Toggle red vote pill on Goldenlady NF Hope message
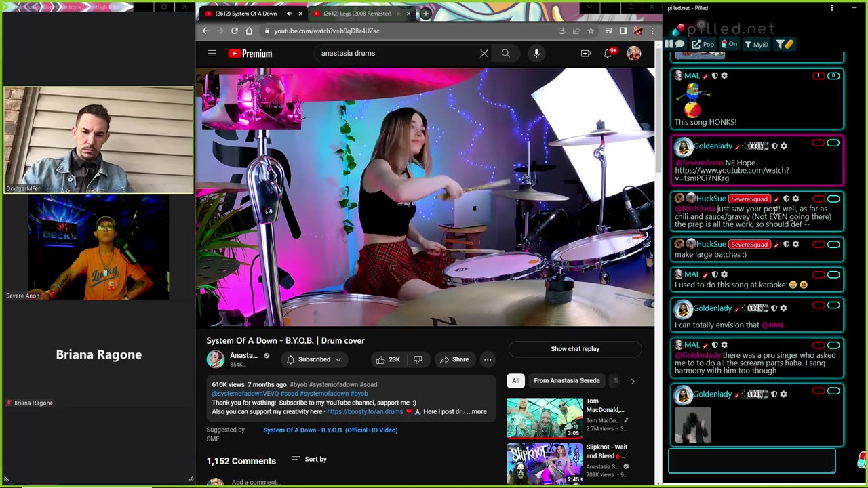 pyautogui.click(x=818, y=143)
